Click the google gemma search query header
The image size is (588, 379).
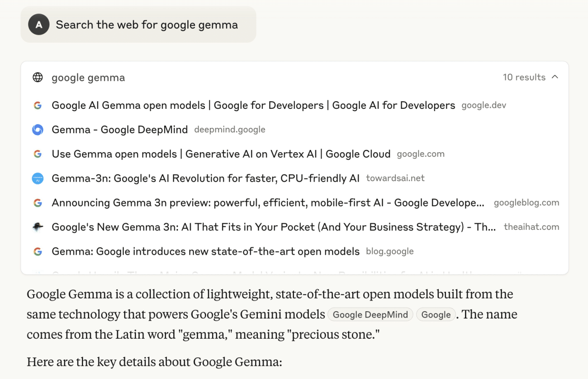[x=88, y=78]
